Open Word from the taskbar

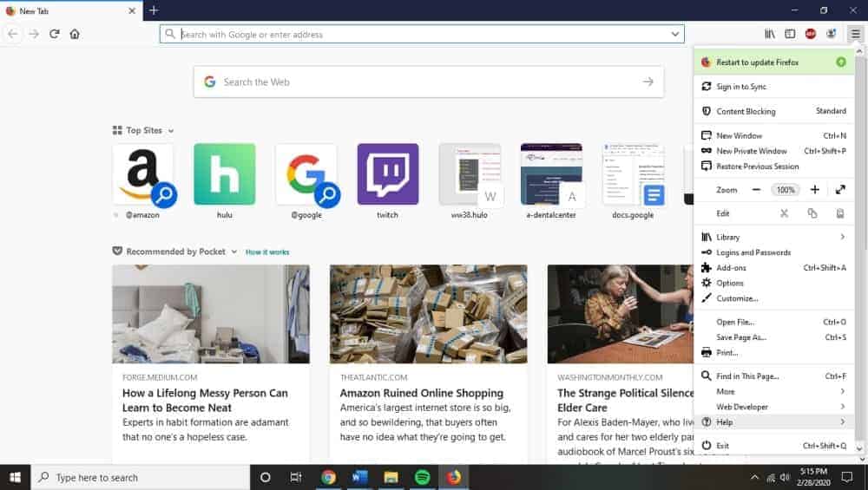(360, 477)
